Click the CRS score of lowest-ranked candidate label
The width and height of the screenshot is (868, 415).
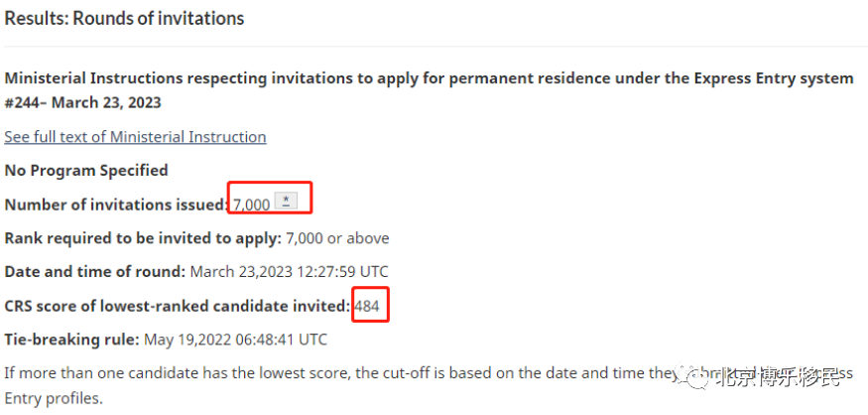coord(178,306)
